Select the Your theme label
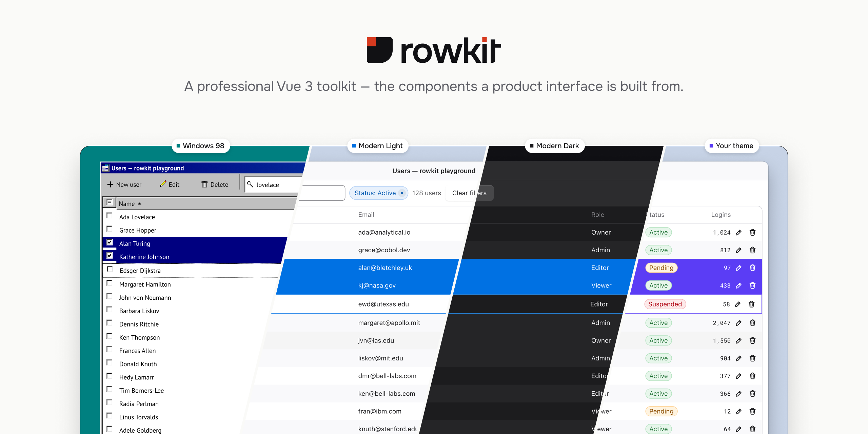 [x=732, y=146]
